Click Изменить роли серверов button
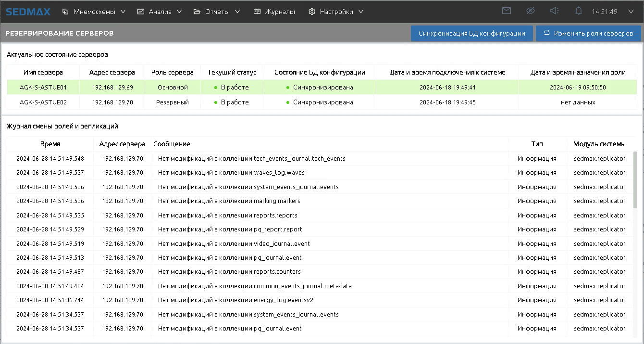Screen dimensions: 644x344 click(588, 34)
